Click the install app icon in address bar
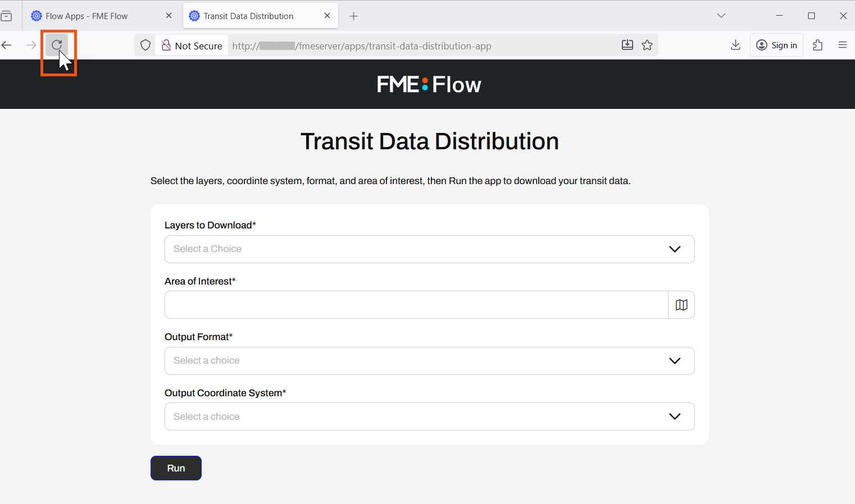The width and height of the screenshot is (855, 504). pos(627,45)
